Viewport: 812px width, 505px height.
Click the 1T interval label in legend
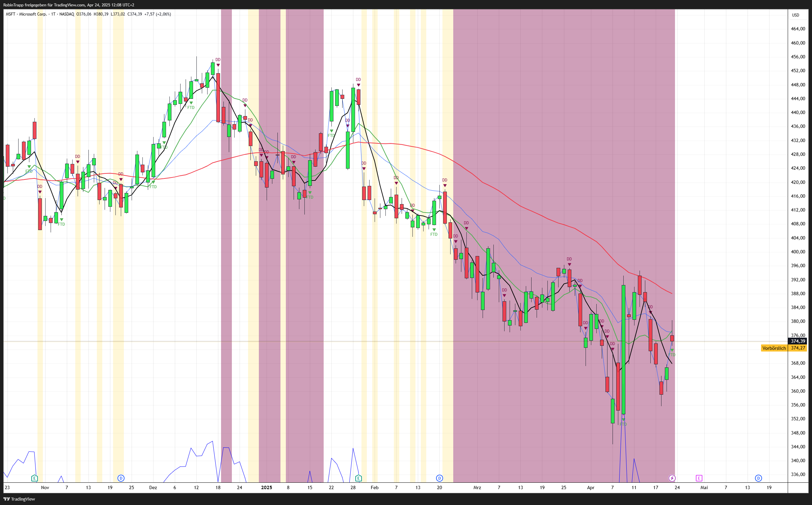click(53, 14)
